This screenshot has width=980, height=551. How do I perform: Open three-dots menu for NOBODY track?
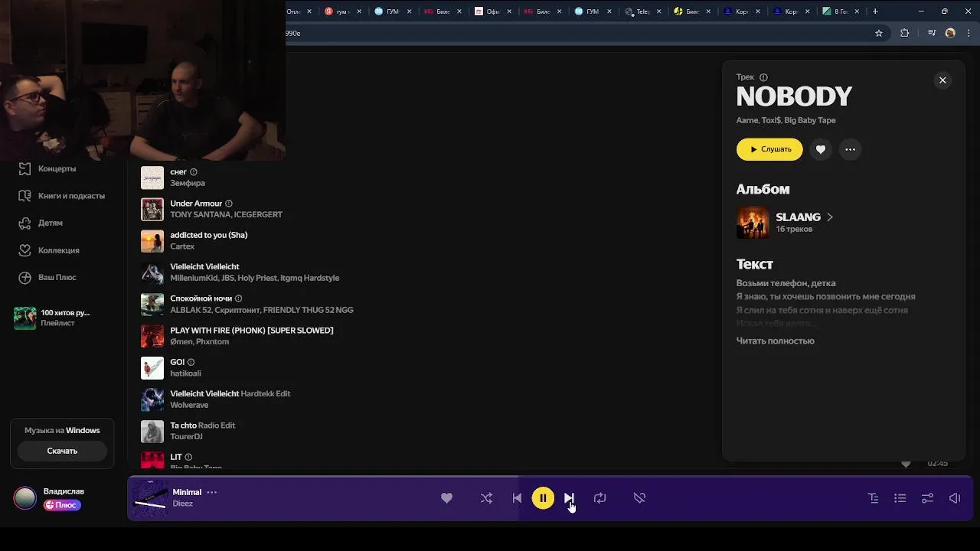[x=850, y=149]
